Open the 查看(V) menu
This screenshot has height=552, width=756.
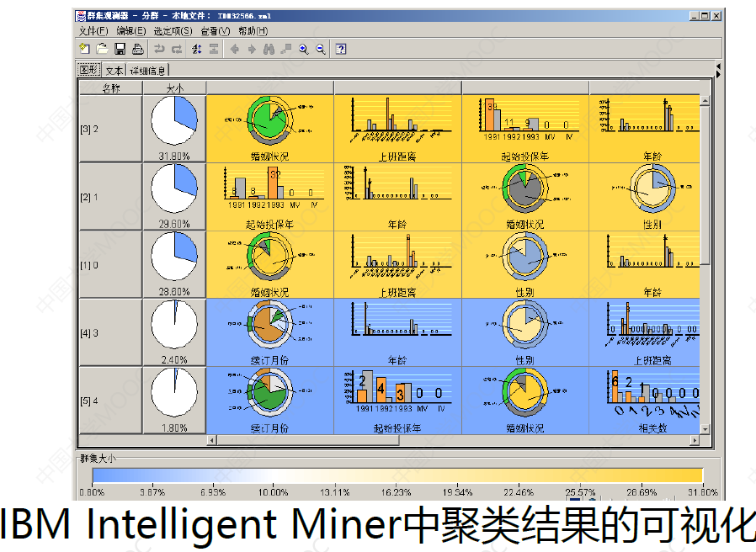pos(216,31)
